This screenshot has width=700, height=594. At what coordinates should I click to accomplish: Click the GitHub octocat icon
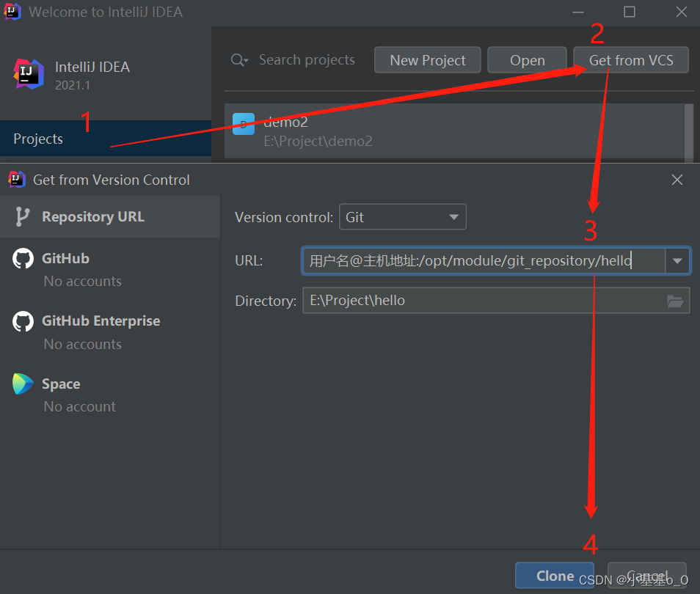[23, 258]
